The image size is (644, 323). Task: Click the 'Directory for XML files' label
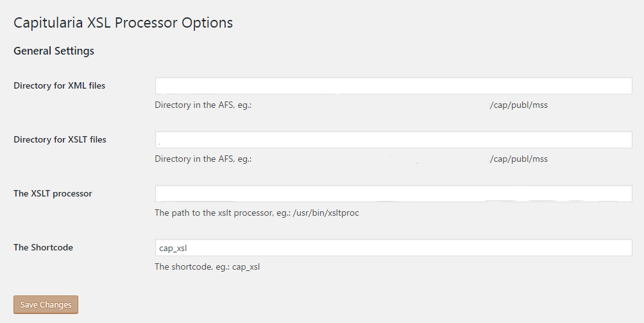(x=59, y=85)
